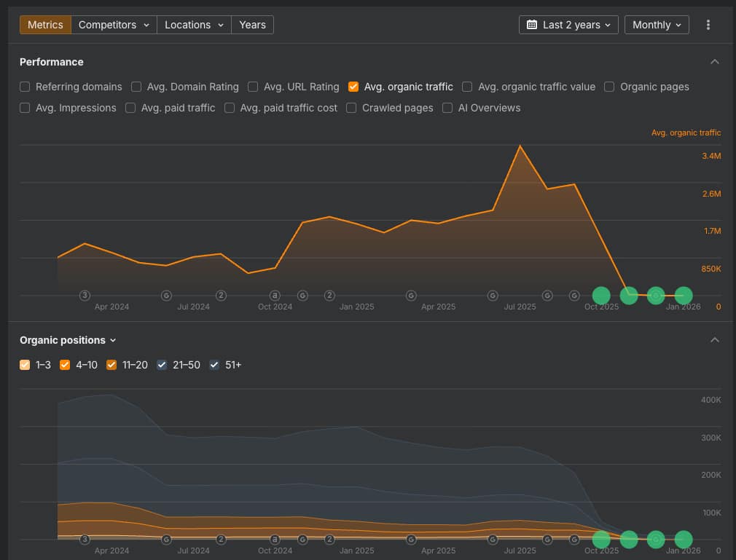Click the "a" event marker near Oct 2024
Screen dimensions: 736x560
point(275,296)
